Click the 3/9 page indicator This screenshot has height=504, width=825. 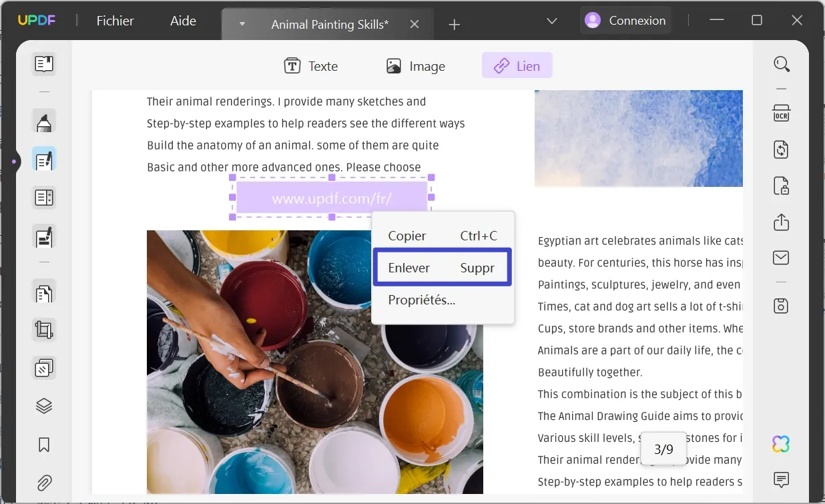(x=663, y=449)
